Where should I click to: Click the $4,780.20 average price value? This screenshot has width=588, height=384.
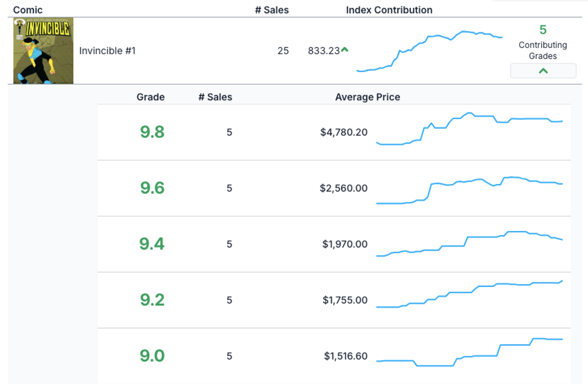pos(344,132)
